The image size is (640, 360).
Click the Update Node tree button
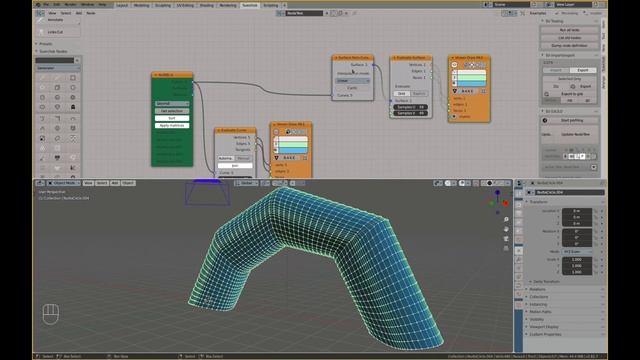(575, 134)
